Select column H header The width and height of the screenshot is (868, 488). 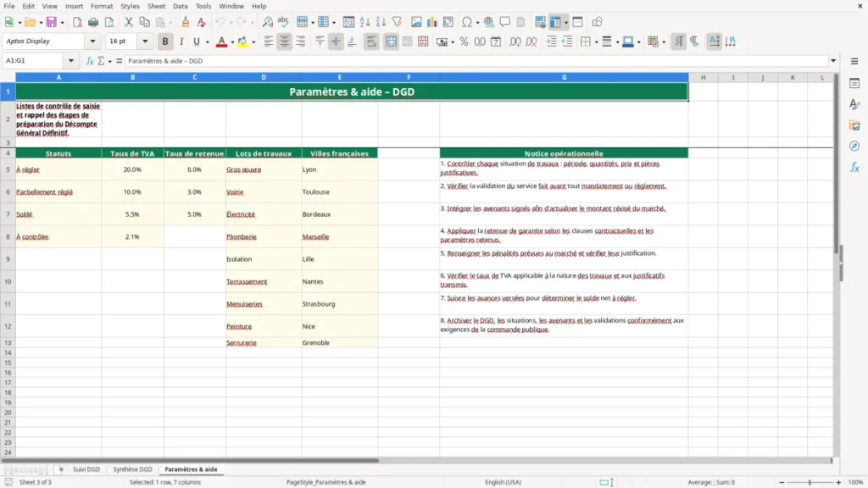[x=703, y=77]
